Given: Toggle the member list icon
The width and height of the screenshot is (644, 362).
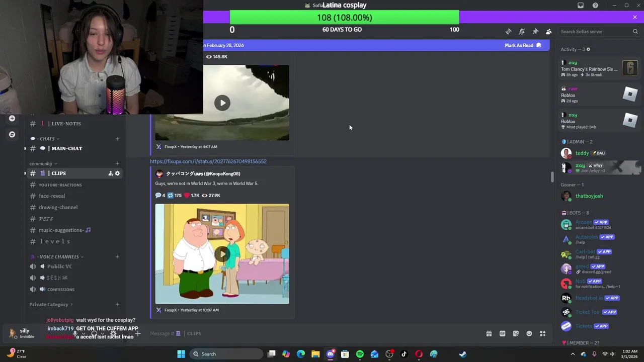Looking at the screenshot, I should coord(549,31).
